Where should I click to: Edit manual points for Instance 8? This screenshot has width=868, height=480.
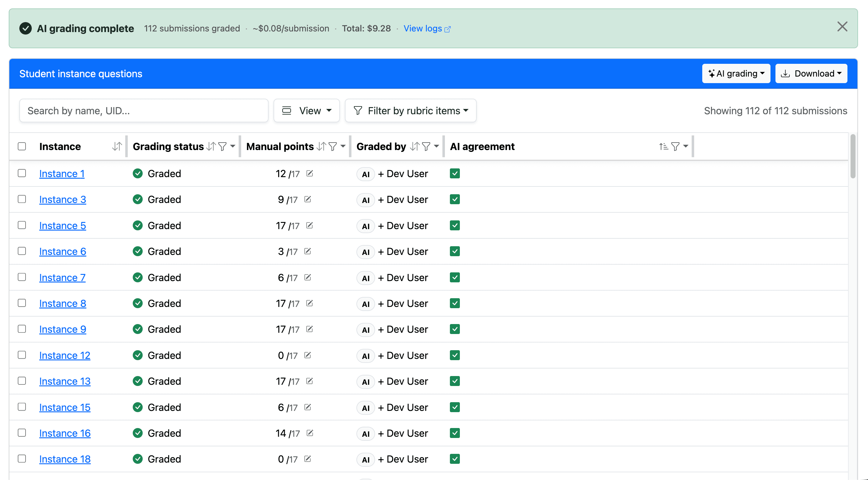click(x=310, y=303)
